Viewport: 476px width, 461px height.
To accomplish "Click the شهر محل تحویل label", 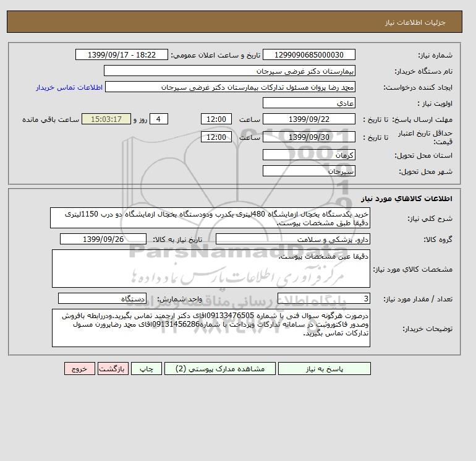I will pyautogui.click(x=425, y=171).
